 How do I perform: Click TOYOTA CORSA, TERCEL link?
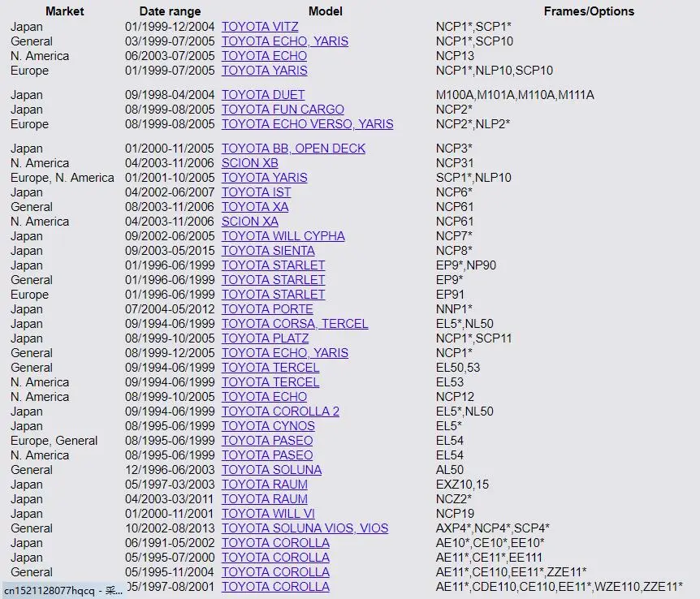(x=295, y=324)
